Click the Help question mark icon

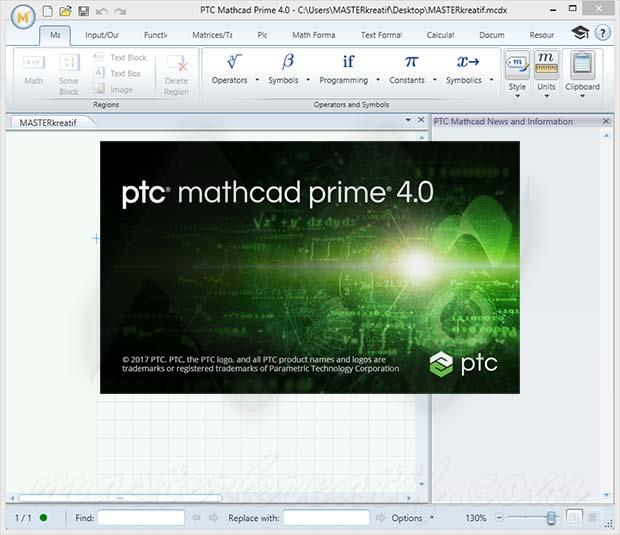point(603,33)
